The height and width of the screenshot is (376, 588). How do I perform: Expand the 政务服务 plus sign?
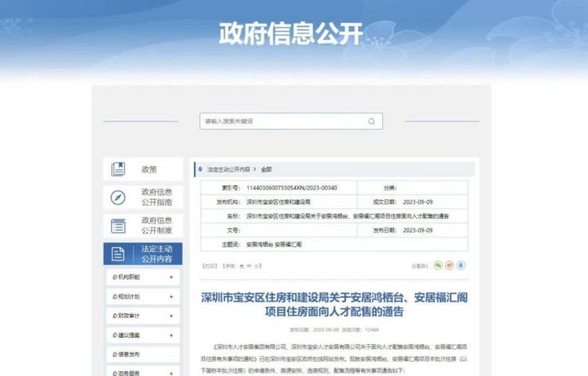[x=172, y=374]
